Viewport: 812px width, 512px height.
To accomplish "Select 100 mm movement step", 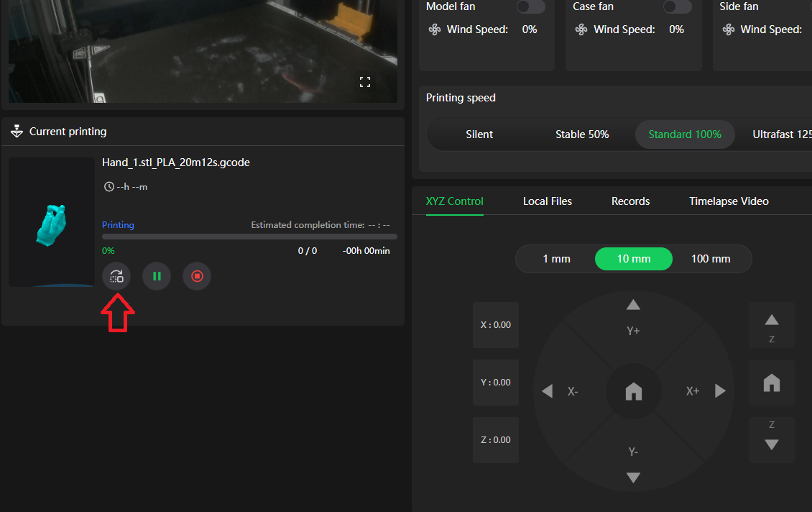I will [x=710, y=259].
